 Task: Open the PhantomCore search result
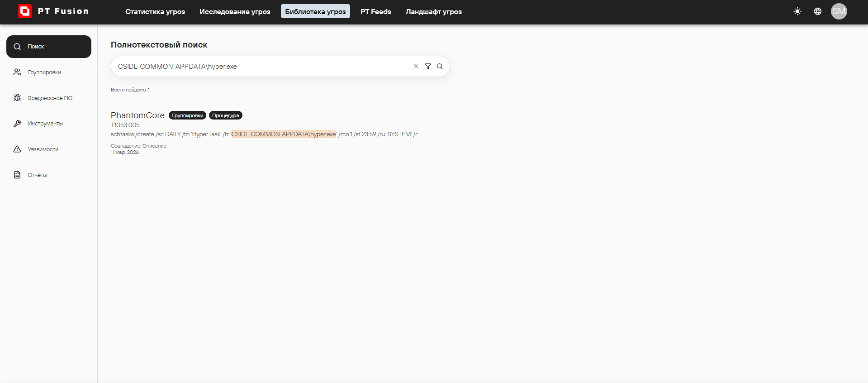[x=138, y=115]
